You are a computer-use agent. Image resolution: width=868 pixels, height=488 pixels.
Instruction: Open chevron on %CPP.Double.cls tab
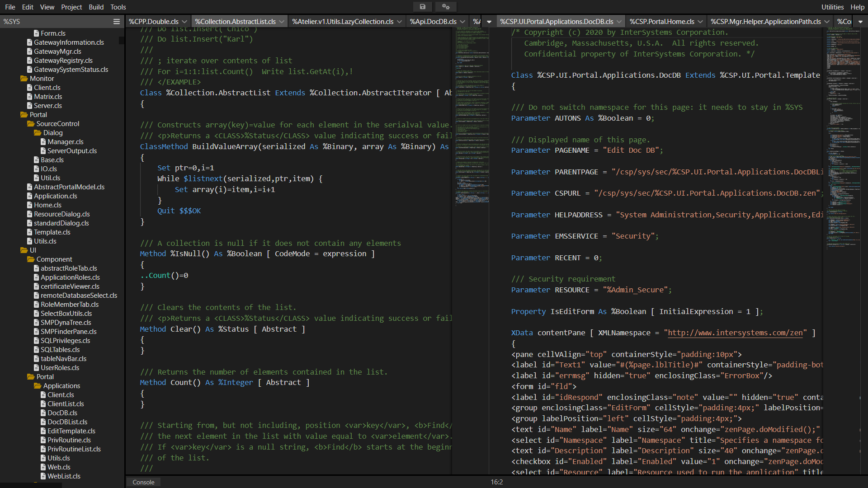tap(184, 22)
